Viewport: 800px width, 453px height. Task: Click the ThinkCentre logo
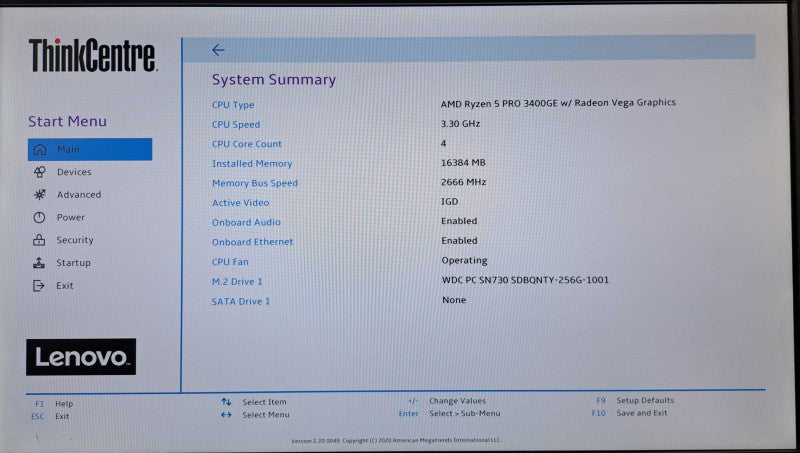[x=92, y=55]
